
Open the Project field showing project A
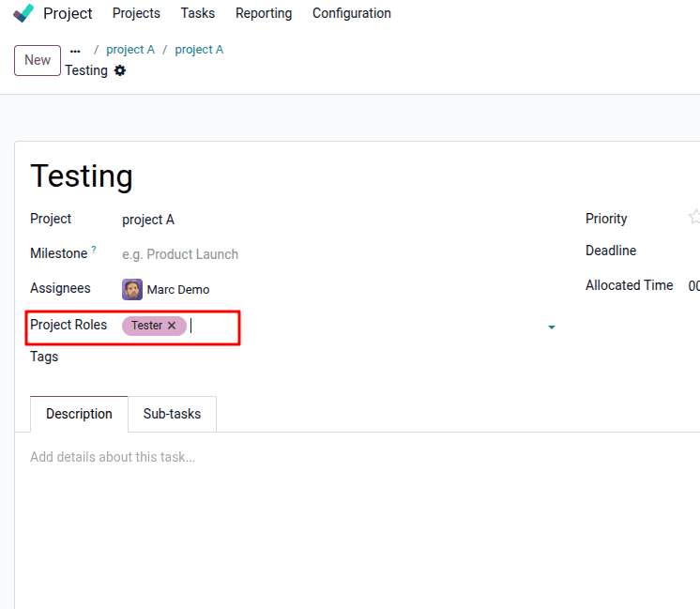[148, 220]
